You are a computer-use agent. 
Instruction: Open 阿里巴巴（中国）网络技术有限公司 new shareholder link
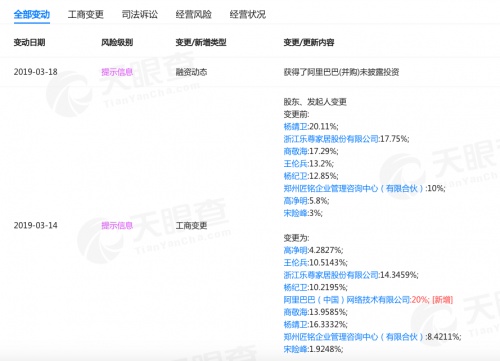[347, 300]
